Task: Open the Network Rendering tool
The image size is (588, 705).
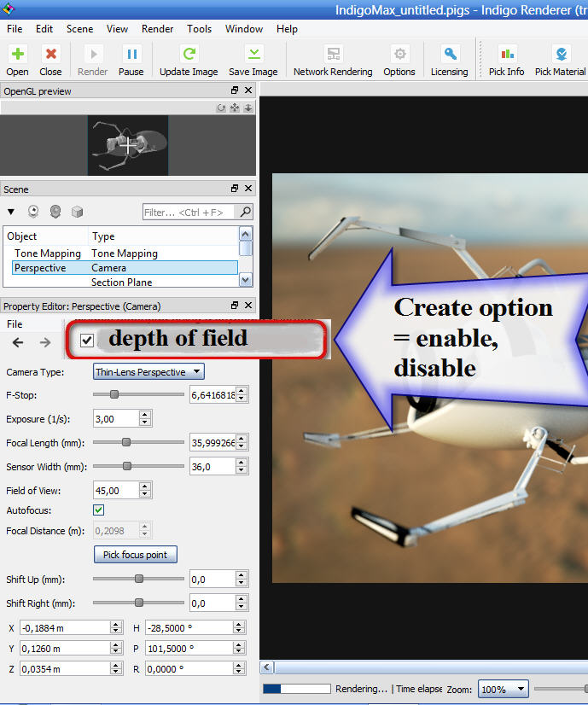Action: [332, 54]
